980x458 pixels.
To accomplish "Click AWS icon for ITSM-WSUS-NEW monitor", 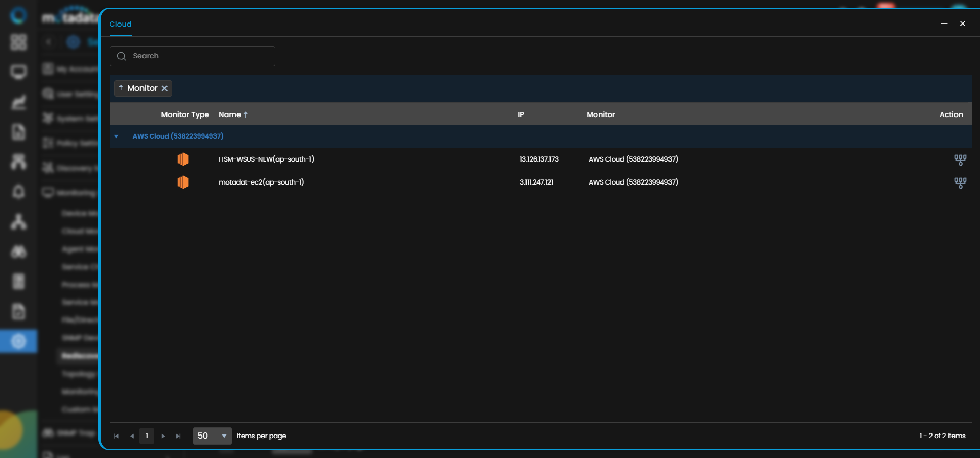I will pyautogui.click(x=183, y=159).
